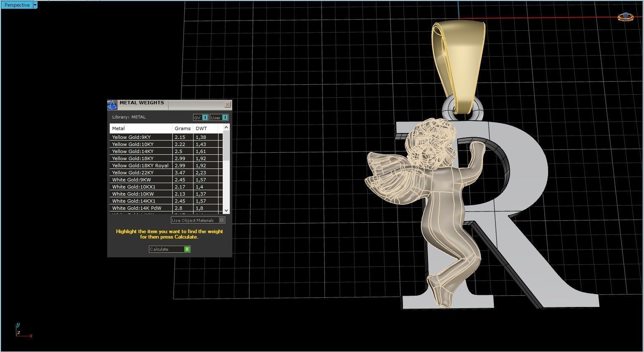Click the scrollbar up arrow in metal list
This screenshot has height=352, width=644.
[x=226, y=127]
